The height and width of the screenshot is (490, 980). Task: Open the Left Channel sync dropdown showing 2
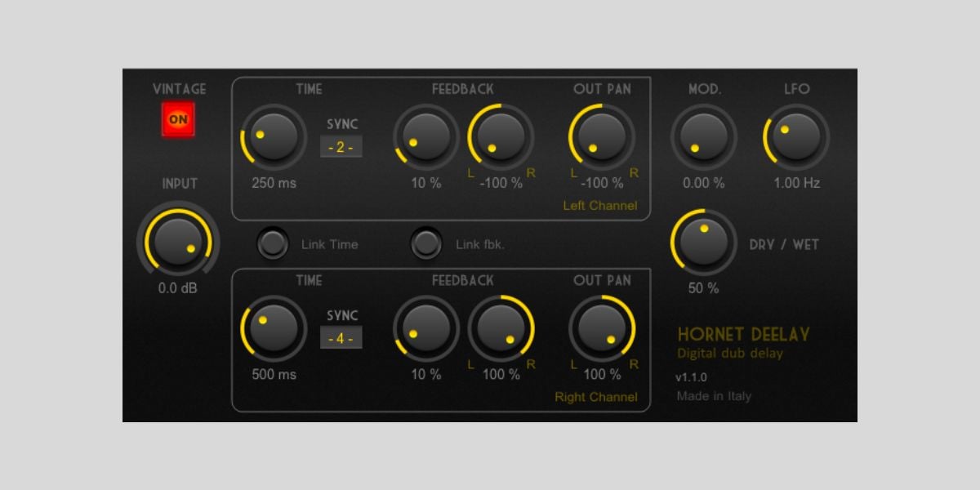click(x=341, y=147)
